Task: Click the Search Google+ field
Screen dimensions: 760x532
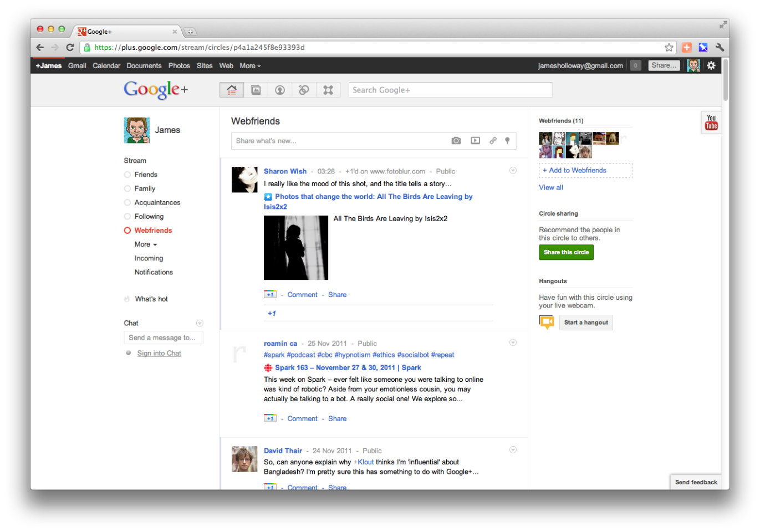Action: pyautogui.click(x=450, y=90)
